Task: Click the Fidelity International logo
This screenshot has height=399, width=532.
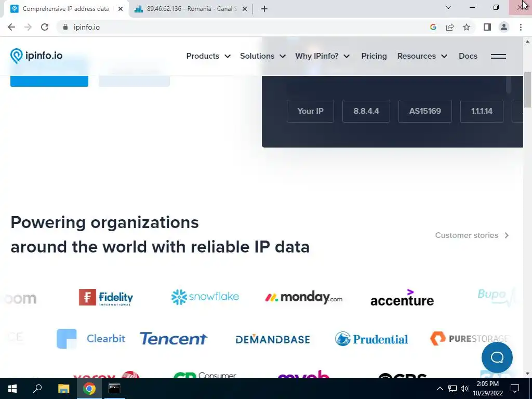Action: [106, 297]
